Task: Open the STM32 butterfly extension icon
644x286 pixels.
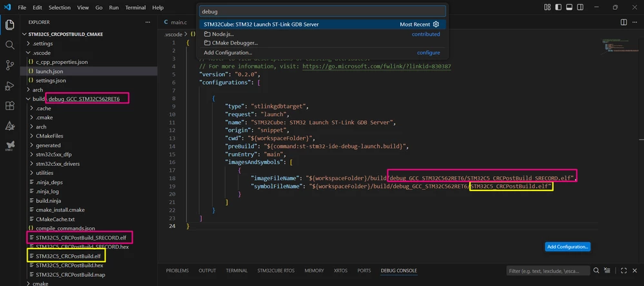Action: 10,146
